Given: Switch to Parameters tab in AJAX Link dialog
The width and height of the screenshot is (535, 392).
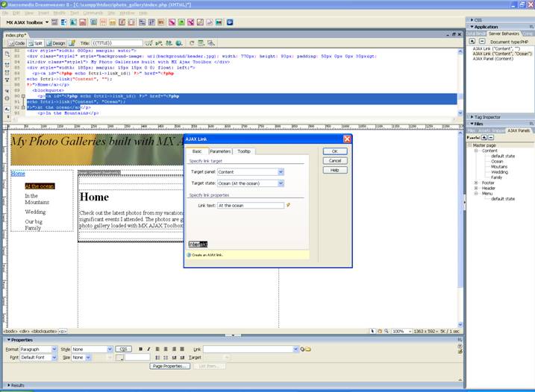Looking at the screenshot, I should (219, 151).
